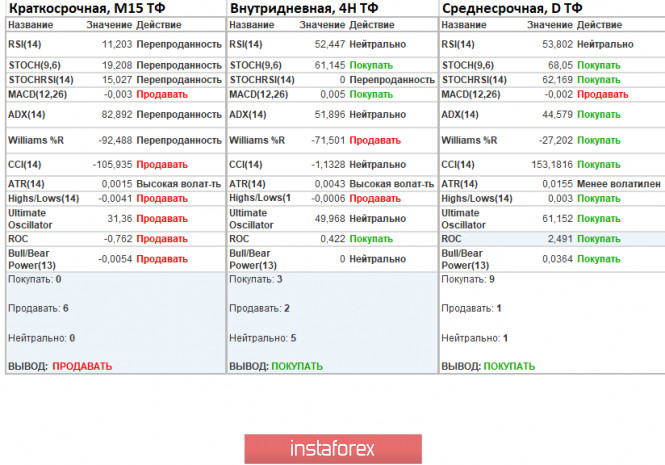
Task: Click MACD value -0,002 in D table
Action: [x=559, y=94]
